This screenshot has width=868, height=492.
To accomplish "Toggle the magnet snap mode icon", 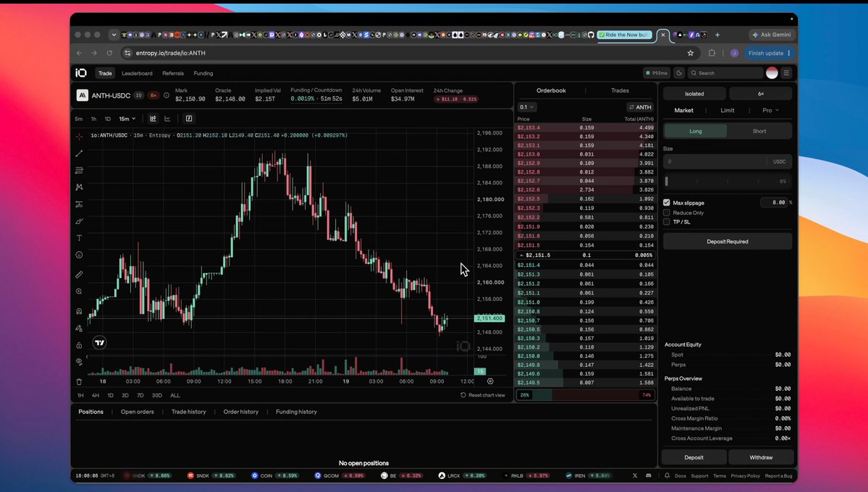I will [x=79, y=311].
